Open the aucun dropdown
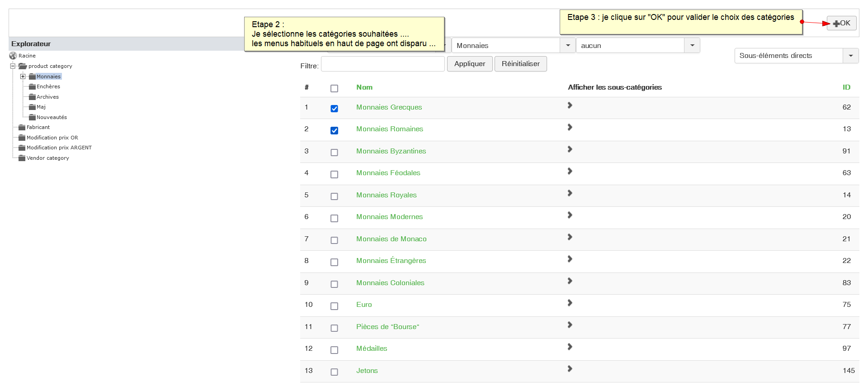This screenshot has height=387, width=868. pyautogui.click(x=692, y=45)
